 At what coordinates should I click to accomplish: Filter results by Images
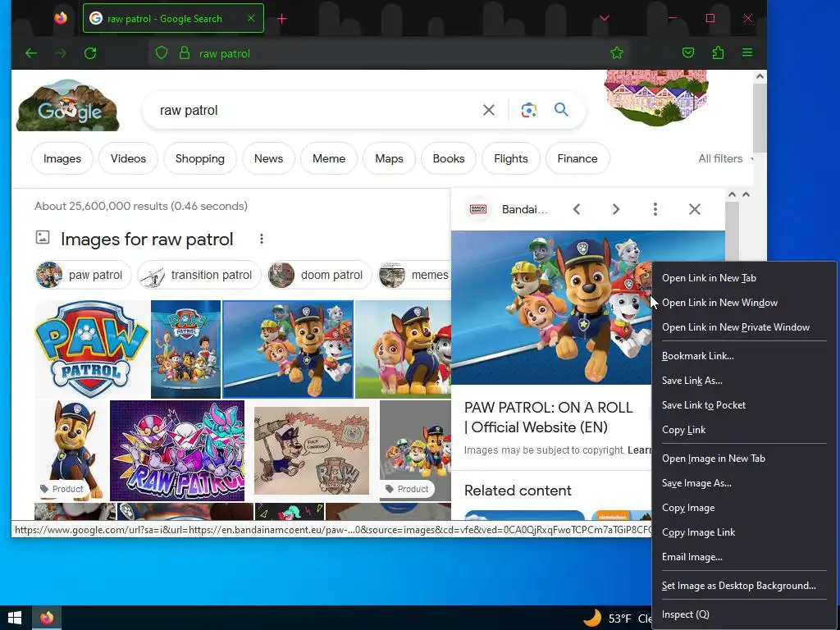(x=62, y=158)
